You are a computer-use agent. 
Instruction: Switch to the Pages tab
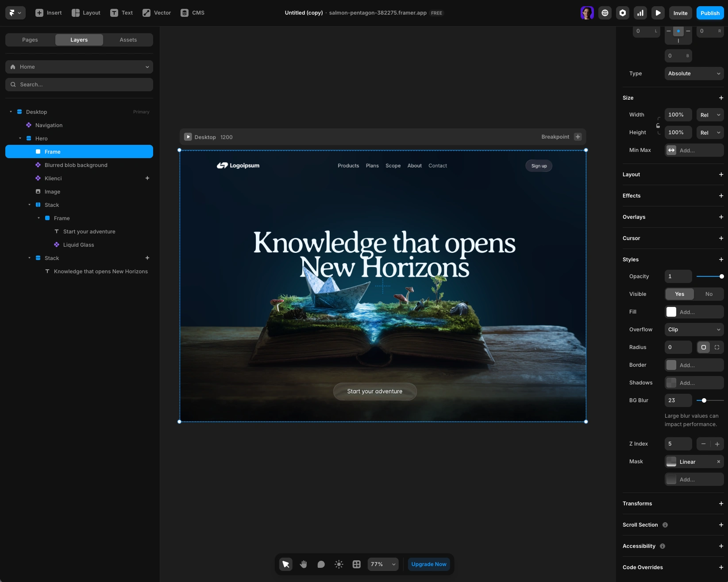coord(30,40)
